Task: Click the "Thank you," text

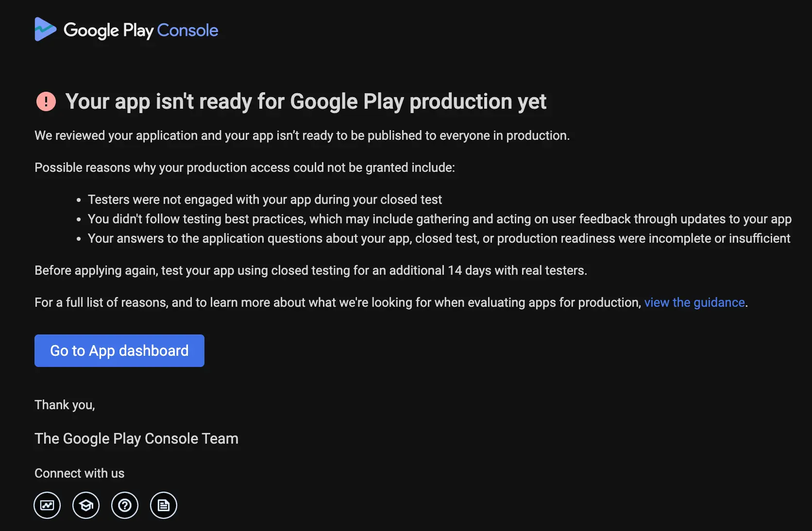Action: point(65,405)
